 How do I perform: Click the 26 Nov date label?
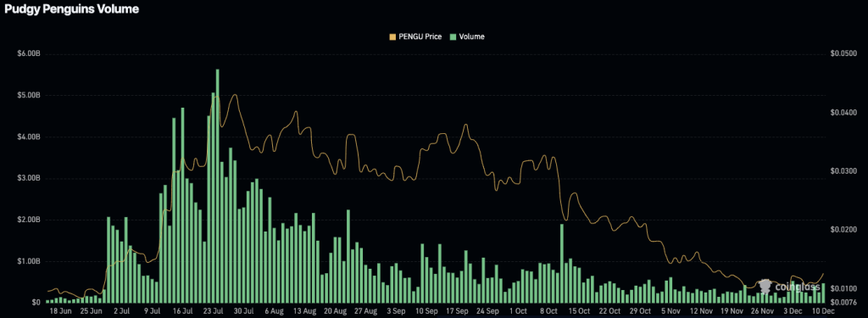point(763,311)
